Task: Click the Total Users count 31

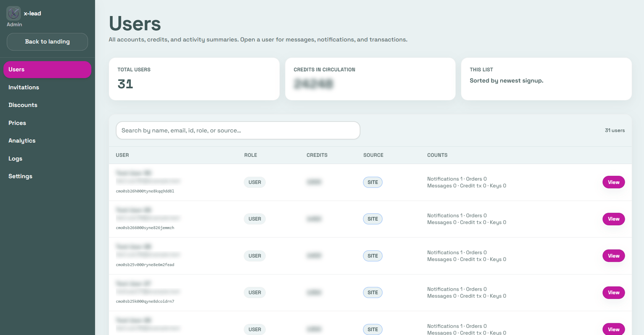Action: click(x=125, y=84)
